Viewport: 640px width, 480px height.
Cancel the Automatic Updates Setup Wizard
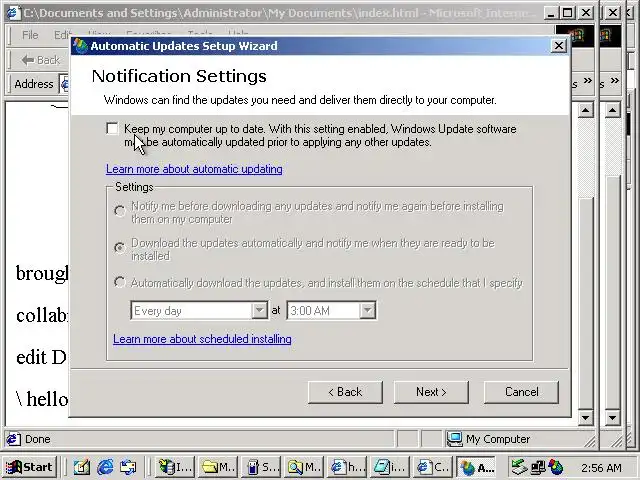[x=521, y=392]
